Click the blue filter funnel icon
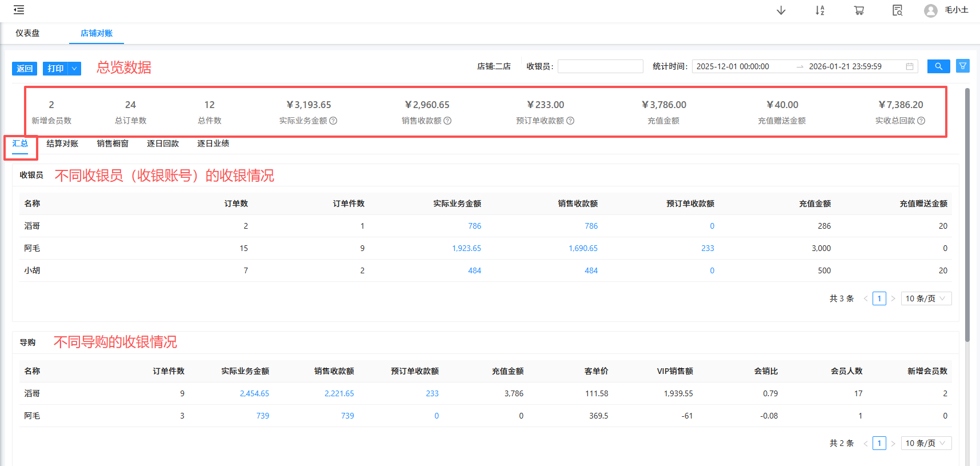The height and width of the screenshot is (466, 980). 963,66
